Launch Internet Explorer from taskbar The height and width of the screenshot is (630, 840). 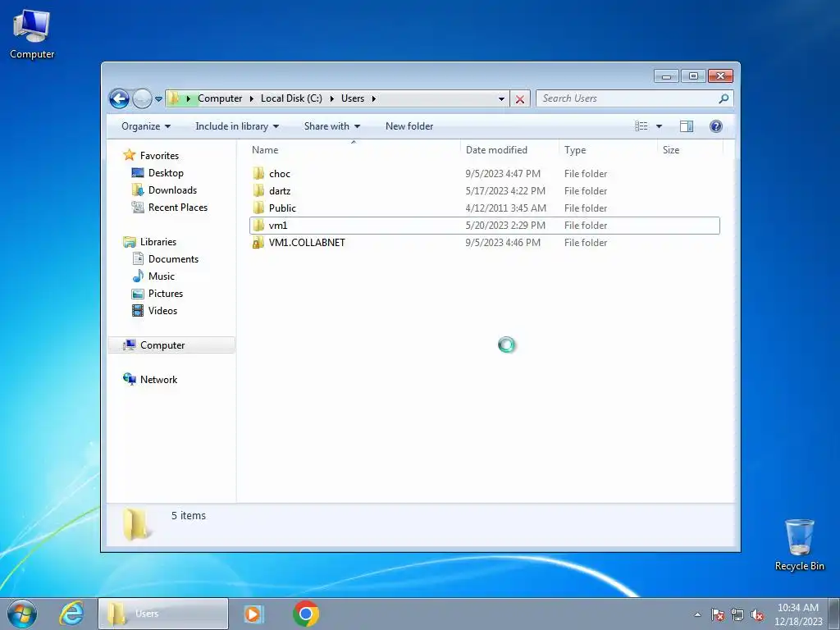tap(72, 614)
